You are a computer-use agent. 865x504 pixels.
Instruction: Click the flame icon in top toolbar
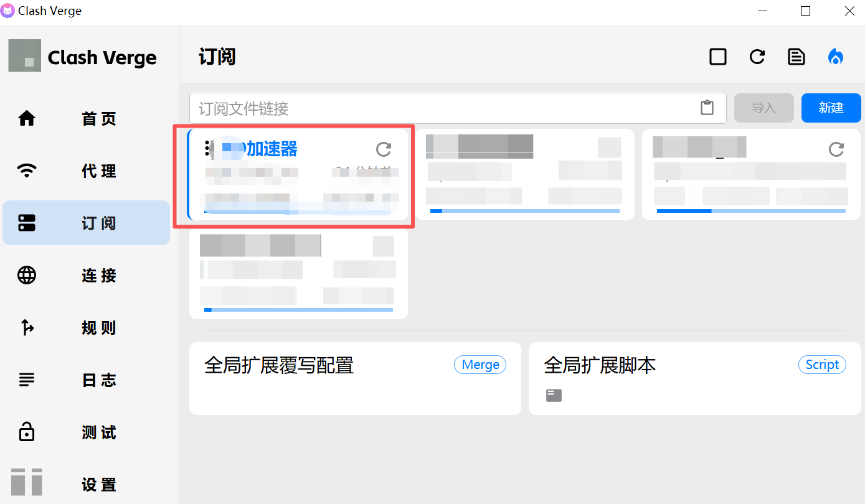(x=835, y=57)
